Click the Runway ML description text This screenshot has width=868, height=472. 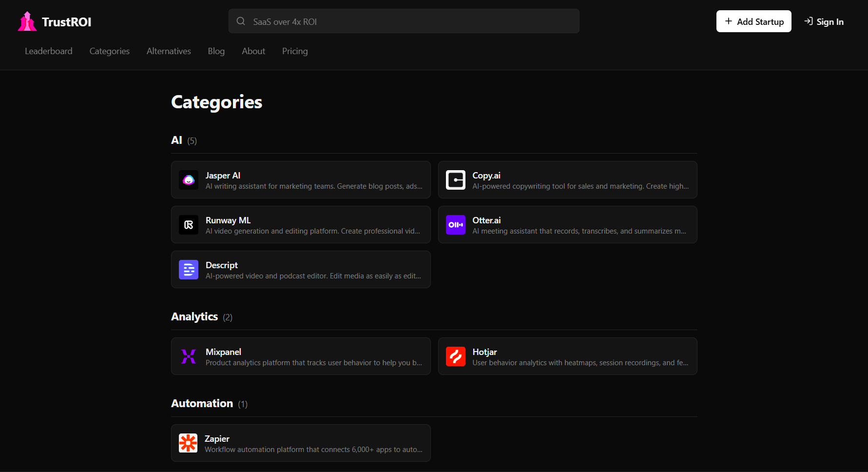pyautogui.click(x=313, y=231)
